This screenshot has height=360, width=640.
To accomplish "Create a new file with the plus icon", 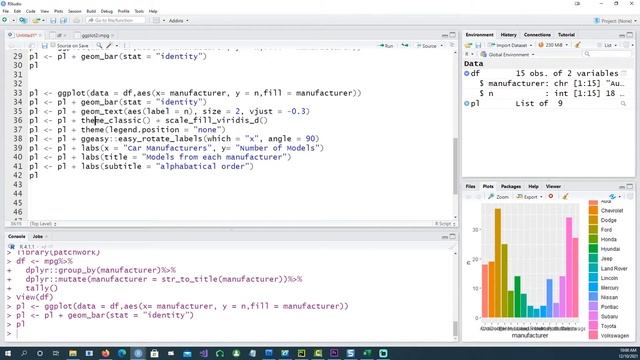I will coord(4,20).
